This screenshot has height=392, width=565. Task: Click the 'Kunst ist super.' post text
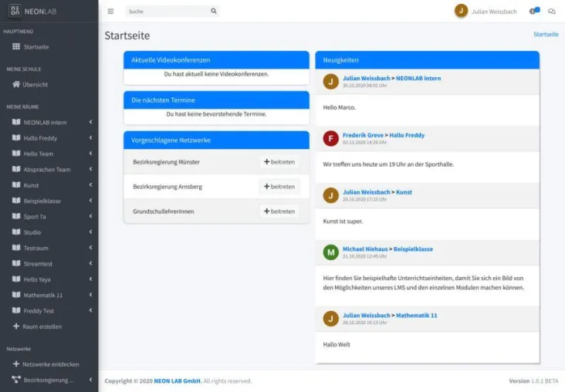click(x=343, y=221)
